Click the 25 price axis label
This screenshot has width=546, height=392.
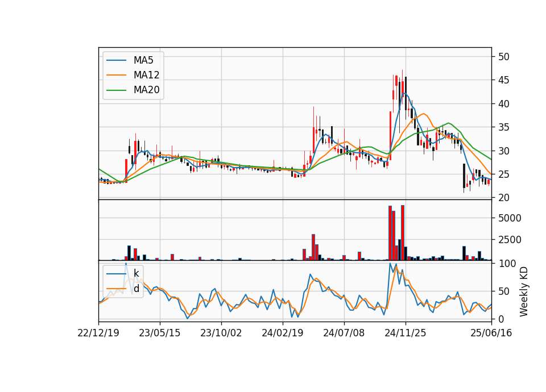(503, 174)
